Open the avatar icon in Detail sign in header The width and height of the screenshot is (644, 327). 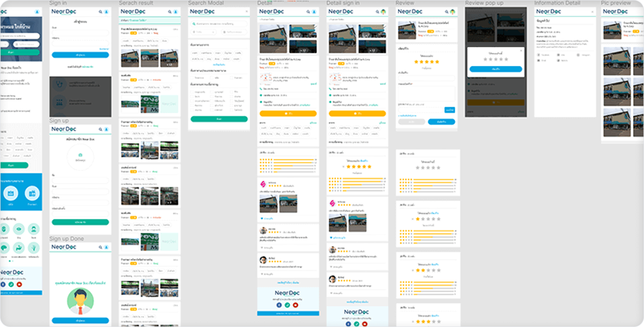pos(383,12)
